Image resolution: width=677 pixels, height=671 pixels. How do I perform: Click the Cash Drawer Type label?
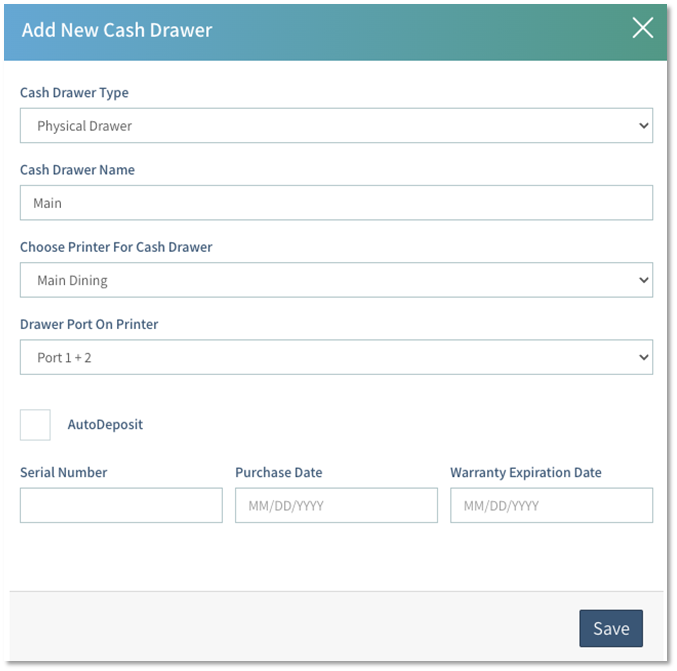[x=74, y=93]
